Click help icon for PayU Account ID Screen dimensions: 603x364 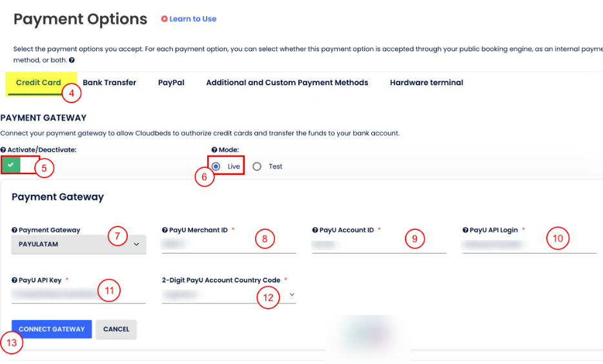pos(314,230)
